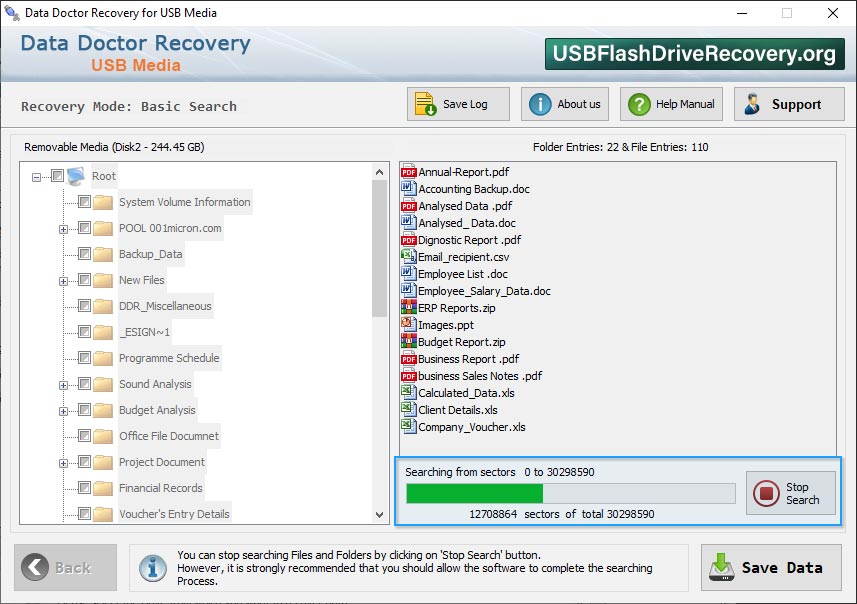Image resolution: width=857 pixels, height=604 pixels.
Task: Select the Budget Analysis folder label
Action: 157,410
